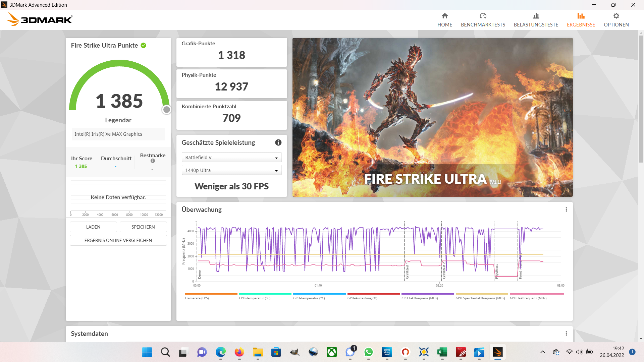Open the Xbox app from the taskbar
This screenshot has width=644, height=362.
pos(332,352)
